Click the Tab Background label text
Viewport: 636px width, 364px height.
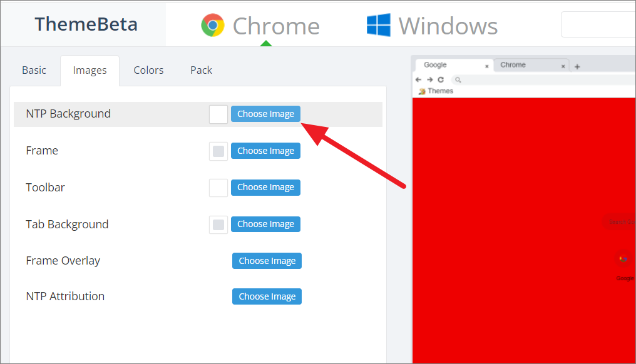67,225
